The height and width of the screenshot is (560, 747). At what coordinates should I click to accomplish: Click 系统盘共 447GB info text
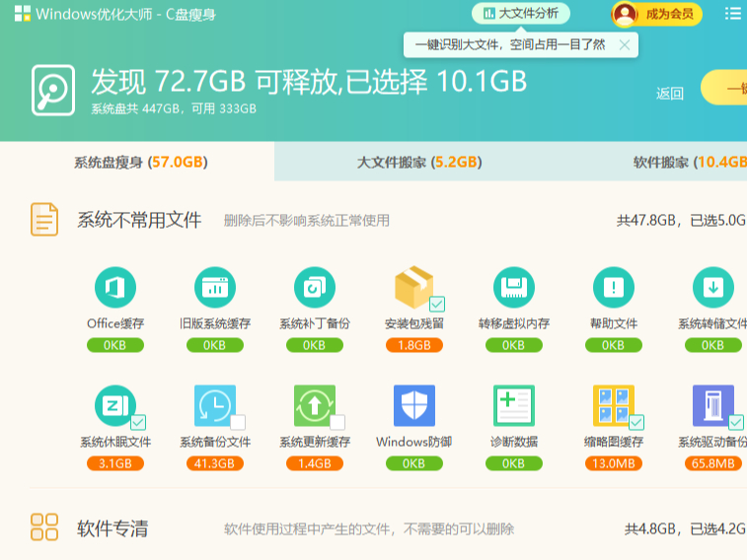click(x=174, y=109)
